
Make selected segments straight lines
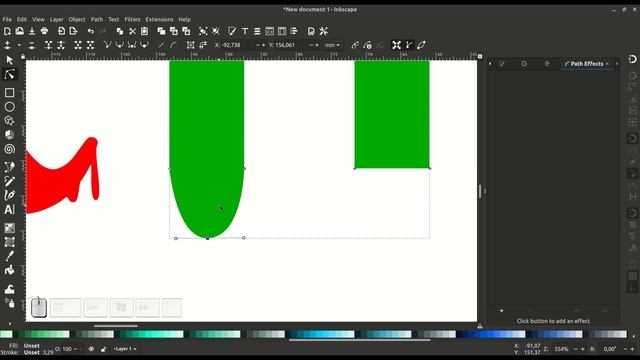[161, 45]
